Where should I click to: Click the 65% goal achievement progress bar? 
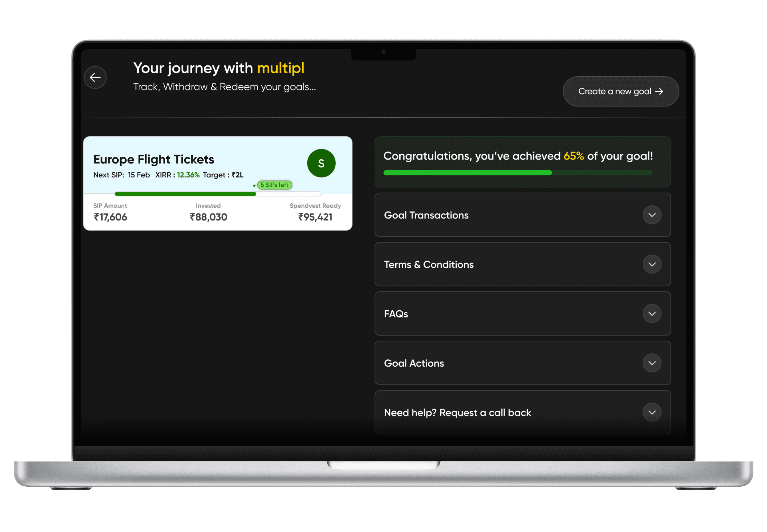(518, 173)
